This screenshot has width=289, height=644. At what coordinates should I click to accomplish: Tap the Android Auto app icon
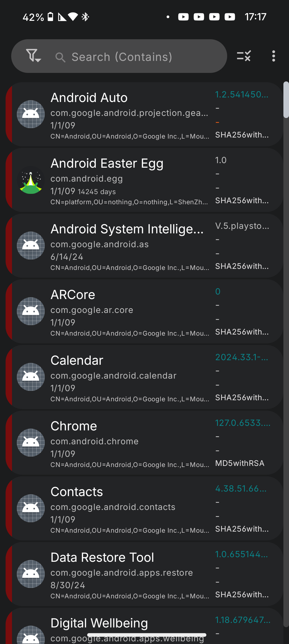click(31, 114)
